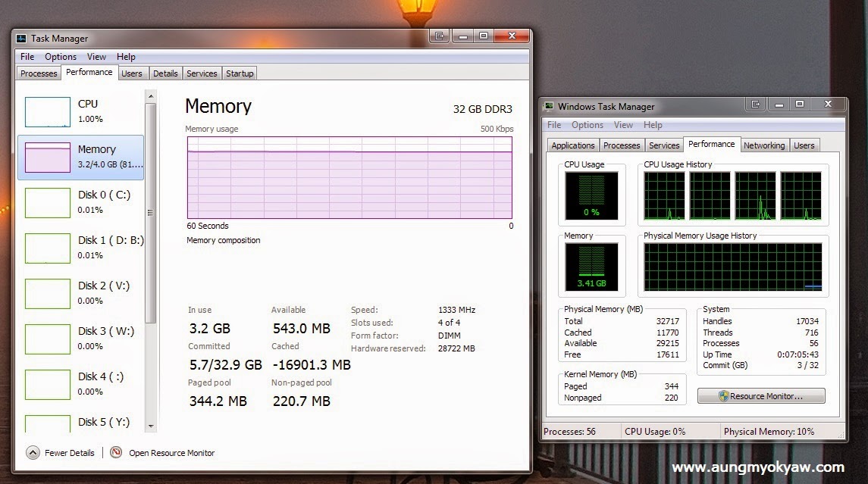868x484 pixels.
Task: Click the Windows Task Manager title bar icon
Action: 549,106
